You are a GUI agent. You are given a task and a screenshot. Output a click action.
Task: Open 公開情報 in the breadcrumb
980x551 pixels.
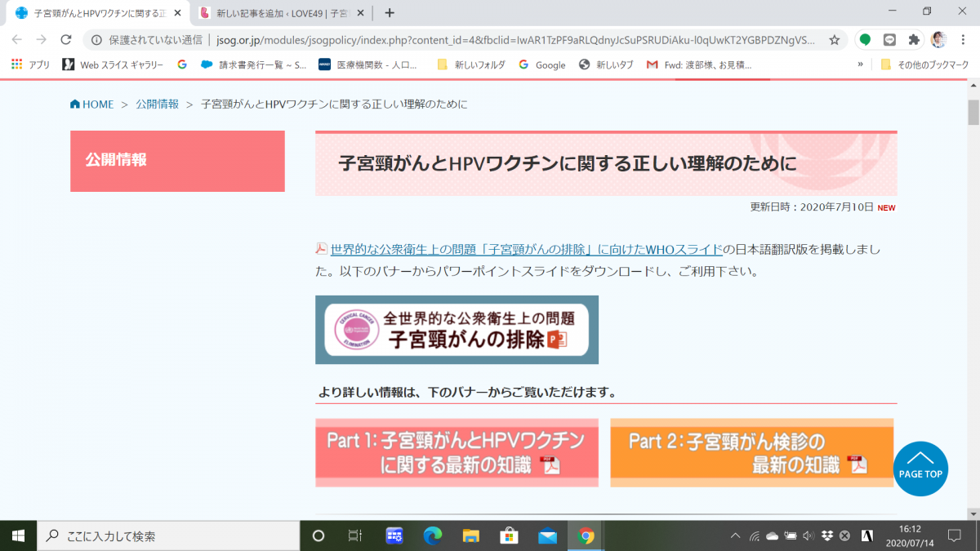[157, 104]
